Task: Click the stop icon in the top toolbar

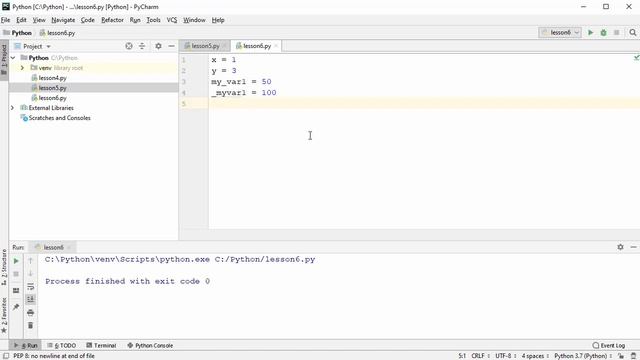Action: [x=616, y=33]
